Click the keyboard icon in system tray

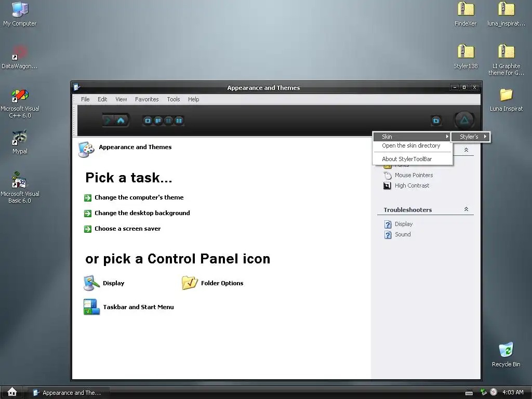(x=469, y=393)
